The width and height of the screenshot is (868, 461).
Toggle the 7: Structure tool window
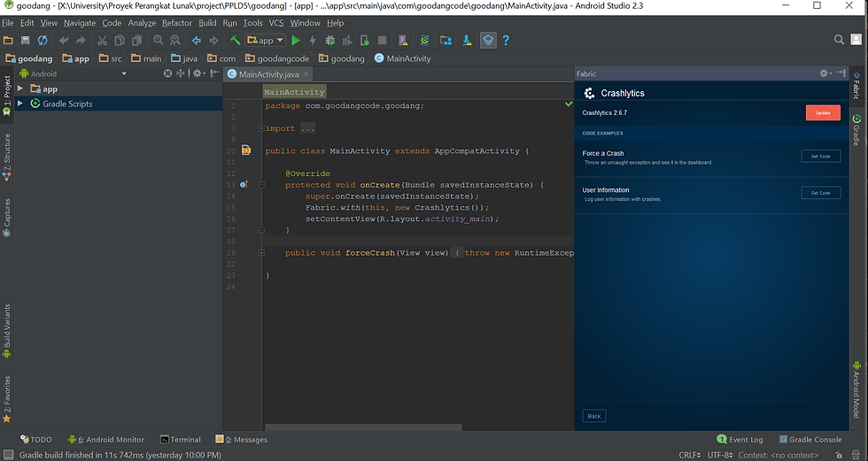(7, 158)
